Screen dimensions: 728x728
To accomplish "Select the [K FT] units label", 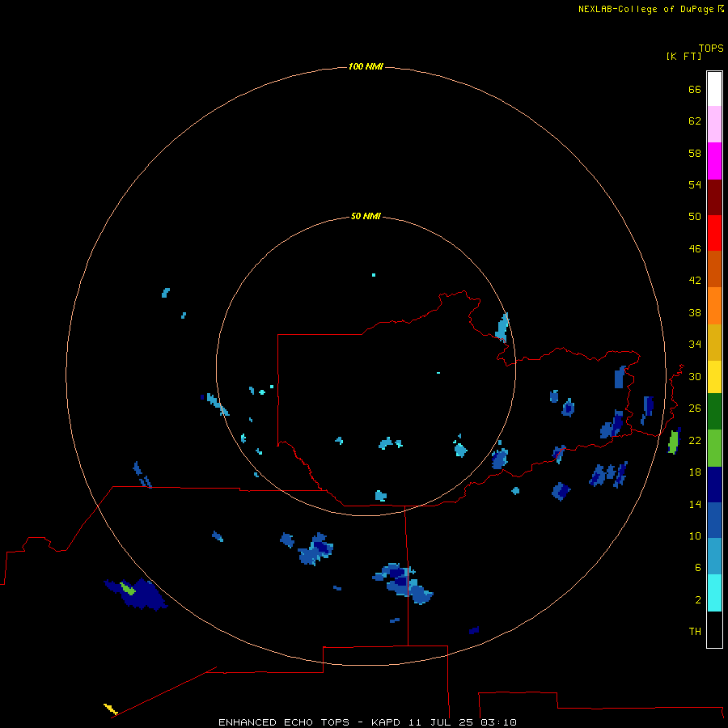I will coord(684,56).
